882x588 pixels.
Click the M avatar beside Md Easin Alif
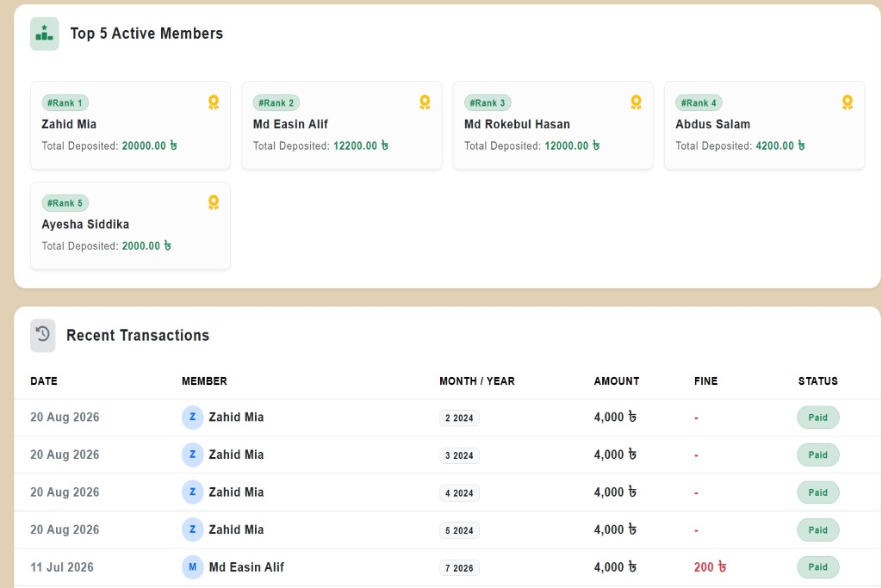192,567
